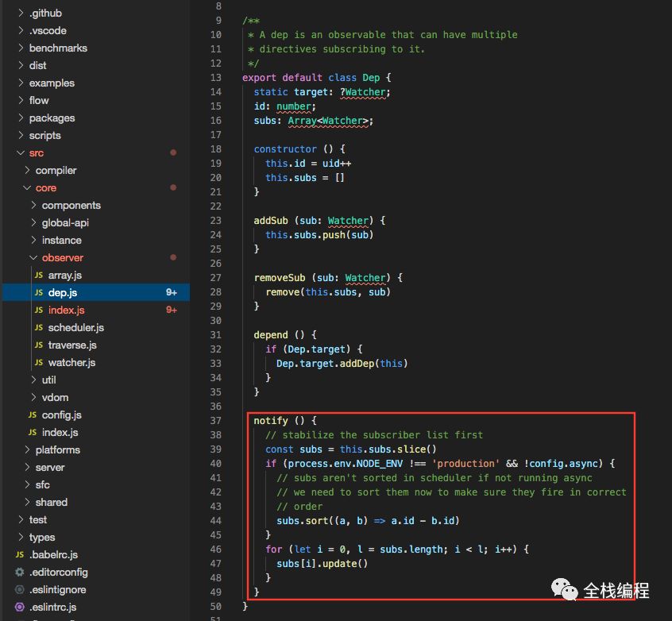672x621 pixels.
Task: Expand the dist folder chevron
Action: click(21, 65)
